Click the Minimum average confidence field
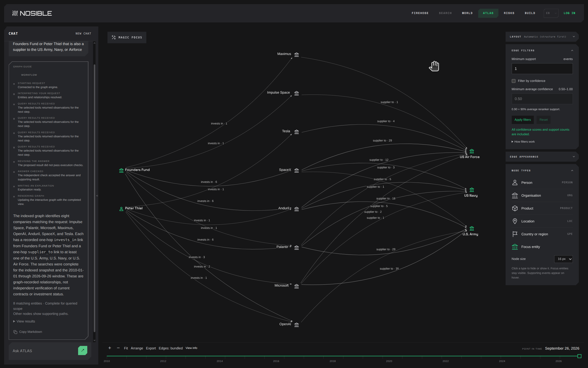The height and width of the screenshot is (368, 588). click(x=542, y=99)
